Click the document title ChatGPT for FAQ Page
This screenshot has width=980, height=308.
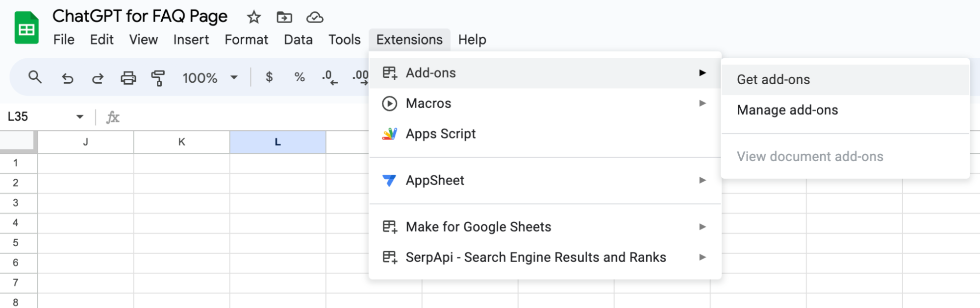click(x=140, y=16)
